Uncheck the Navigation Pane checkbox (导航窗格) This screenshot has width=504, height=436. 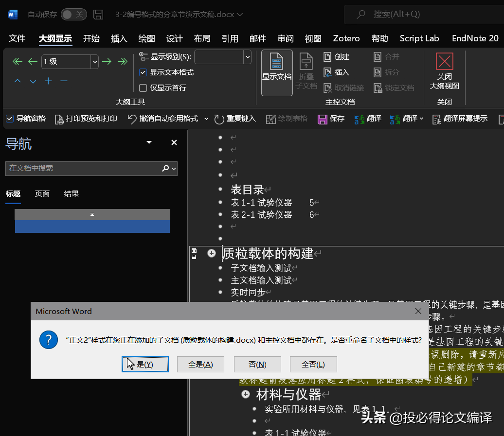[10, 119]
